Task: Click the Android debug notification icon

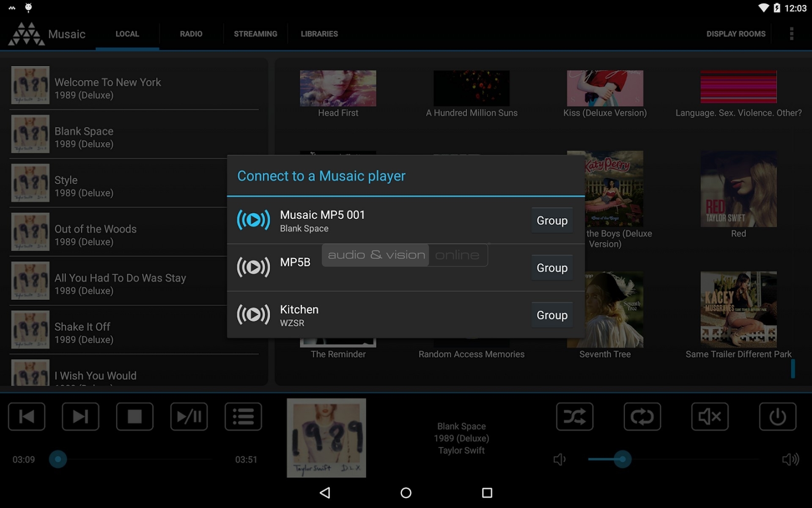Action: [x=28, y=8]
